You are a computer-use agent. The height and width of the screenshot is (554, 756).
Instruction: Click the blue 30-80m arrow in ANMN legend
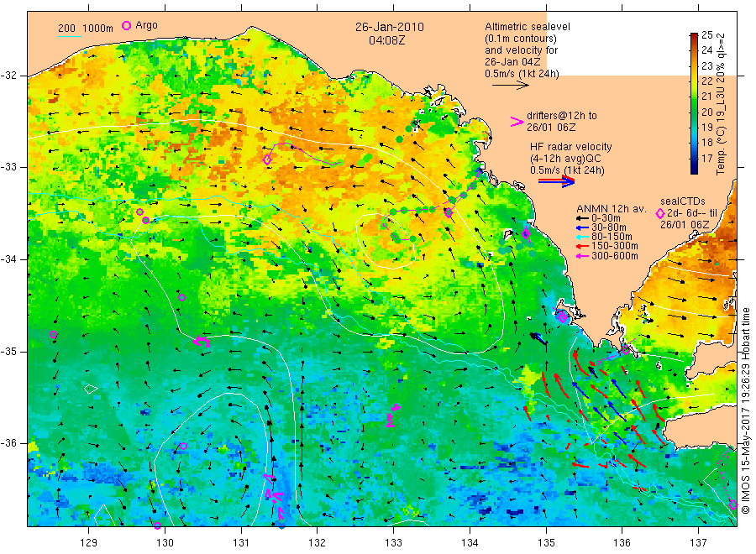[582, 227]
